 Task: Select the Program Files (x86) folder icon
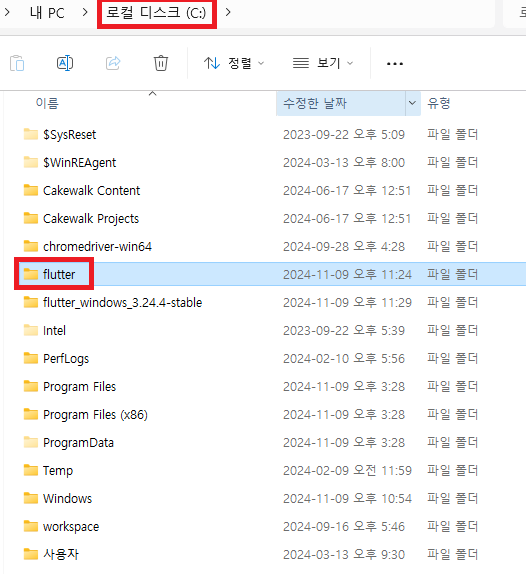coord(31,414)
